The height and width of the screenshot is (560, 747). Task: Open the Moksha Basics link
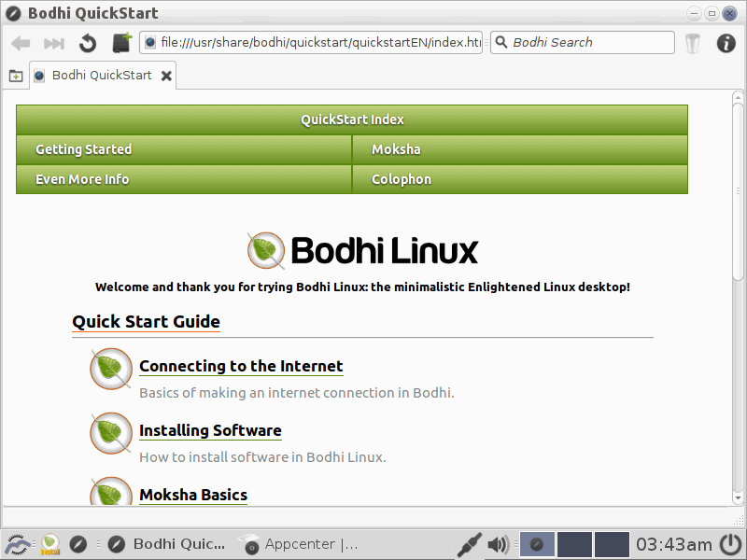[x=193, y=495]
